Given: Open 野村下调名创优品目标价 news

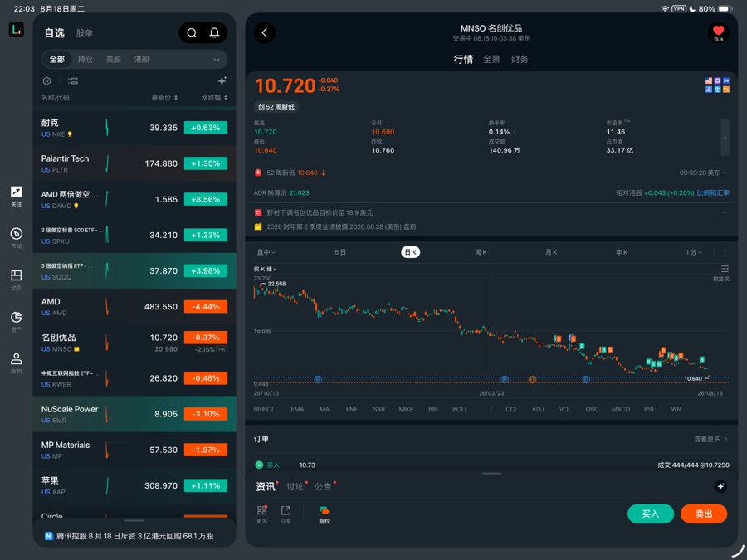Looking at the screenshot, I should tap(320, 212).
